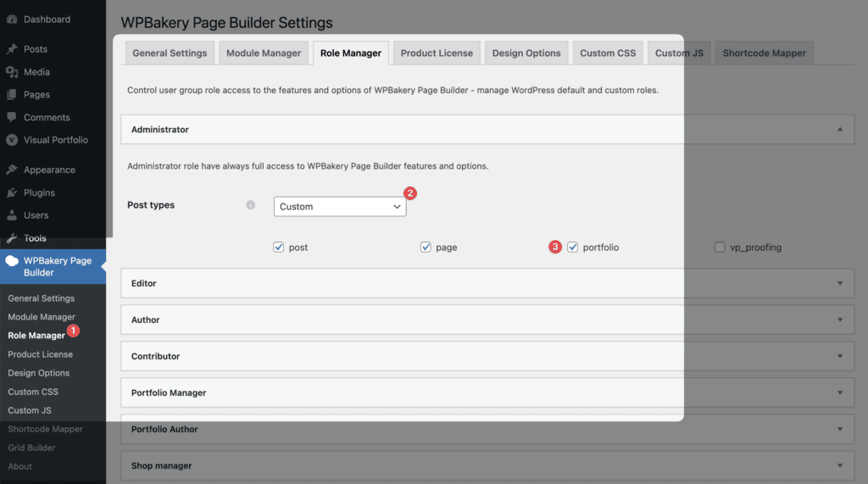Image resolution: width=868 pixels, height=484 pixels.
Task: Click the Appearance brush icon
Action: 12,170
